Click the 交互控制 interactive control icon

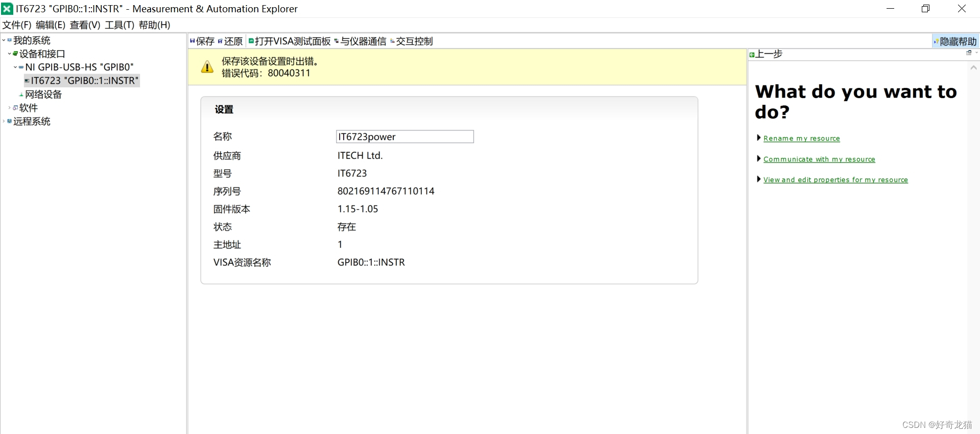click(393, 41)
